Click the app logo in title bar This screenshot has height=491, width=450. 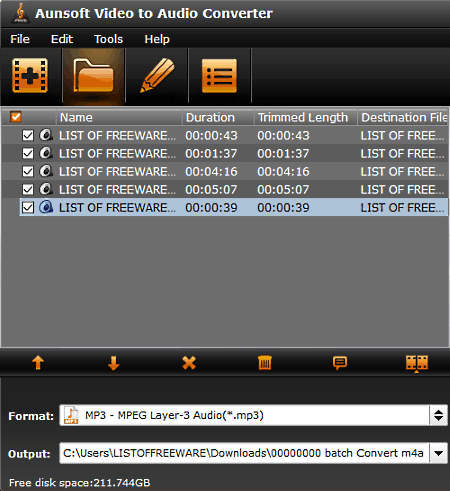click(20, 13)
